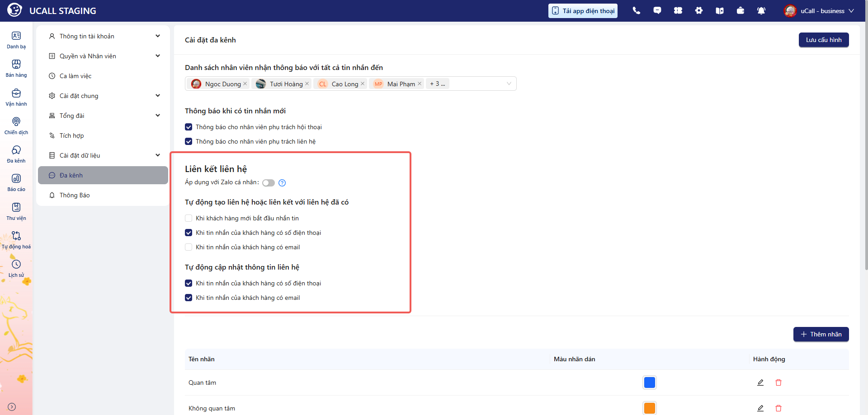Select Tích hợp settings menu
The width and height of the screenshot is (868, 415).
click(103, 135)
